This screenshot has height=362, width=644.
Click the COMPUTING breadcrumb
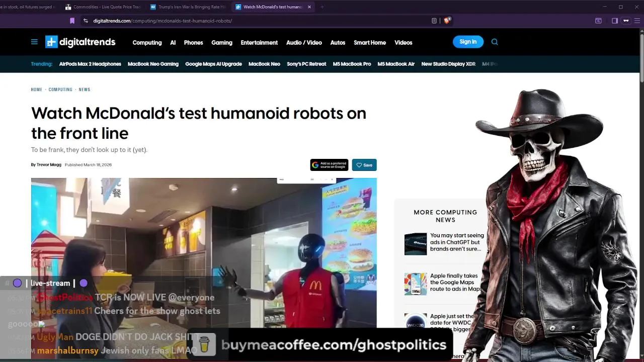pyautogui.click(x=60, y=89)
